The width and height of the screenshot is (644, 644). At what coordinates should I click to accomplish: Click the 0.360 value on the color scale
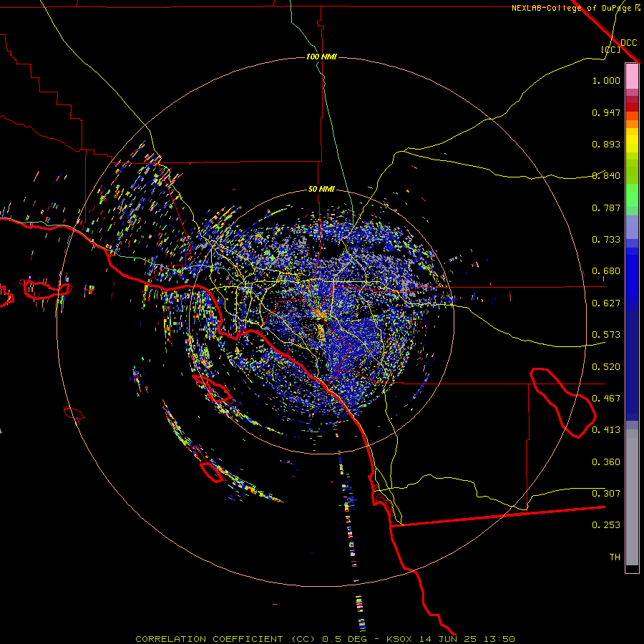point(606,462)
